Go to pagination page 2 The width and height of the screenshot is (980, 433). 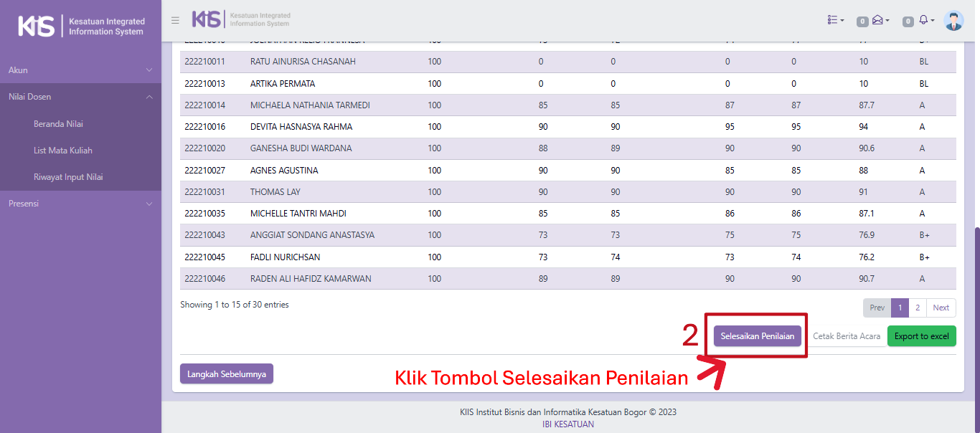click(918, 308)
